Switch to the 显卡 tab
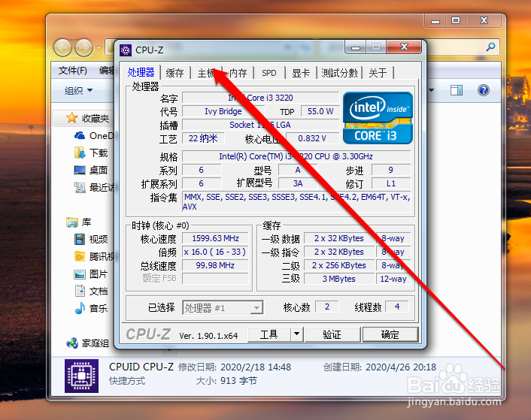The width and height of the screenshot is (531, 420). click(301, 73)
